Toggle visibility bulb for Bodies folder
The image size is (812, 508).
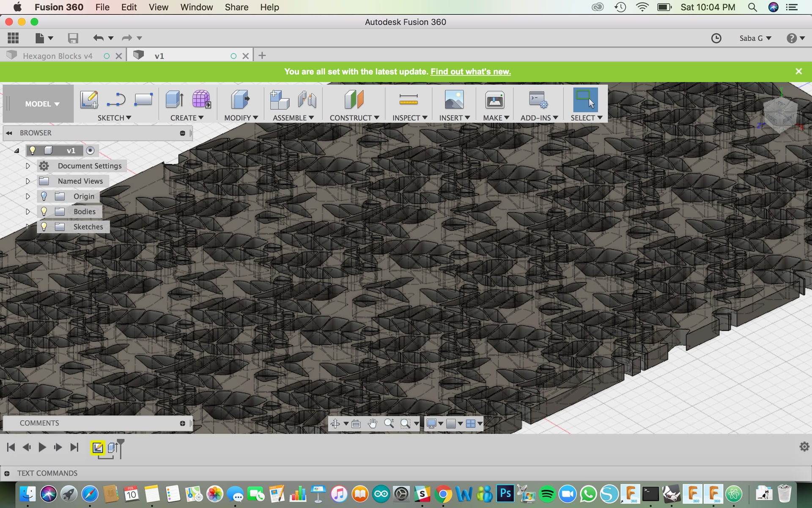tap(44, 211)
